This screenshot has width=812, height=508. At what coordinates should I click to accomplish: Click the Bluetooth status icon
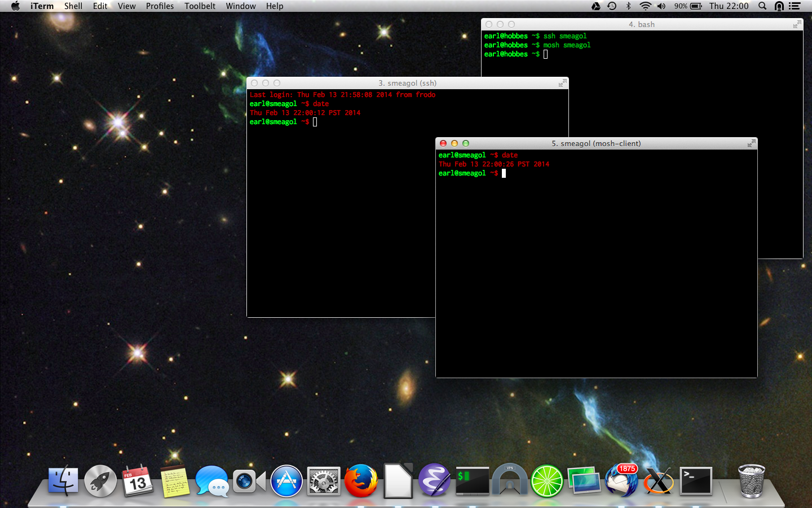tap(628, 6)
